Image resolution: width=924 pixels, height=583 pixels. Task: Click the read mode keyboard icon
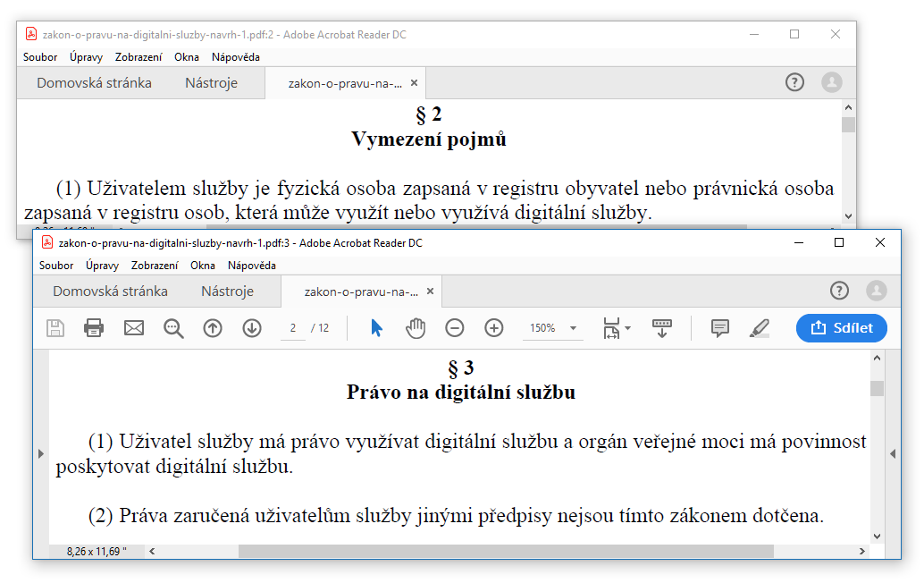(x=662, y=328)
